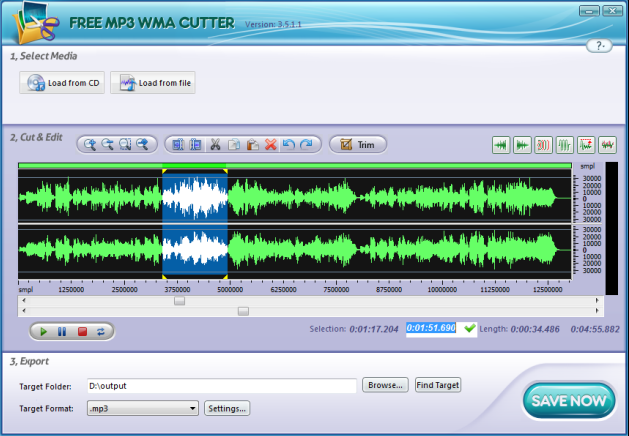629x436 pixels.
Task: Paste audio from the clipboard icon
Action: point(252,144)
